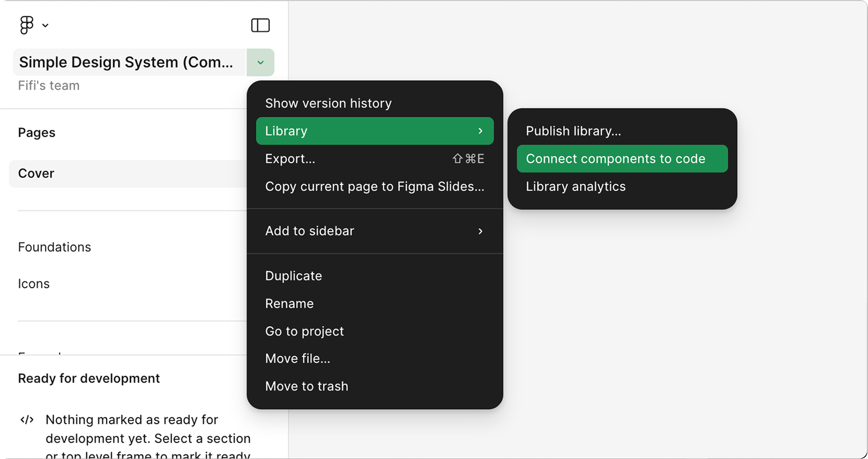Select Copy current page to Figma Slides
The image size is (868, 459).
pos(374,186)
